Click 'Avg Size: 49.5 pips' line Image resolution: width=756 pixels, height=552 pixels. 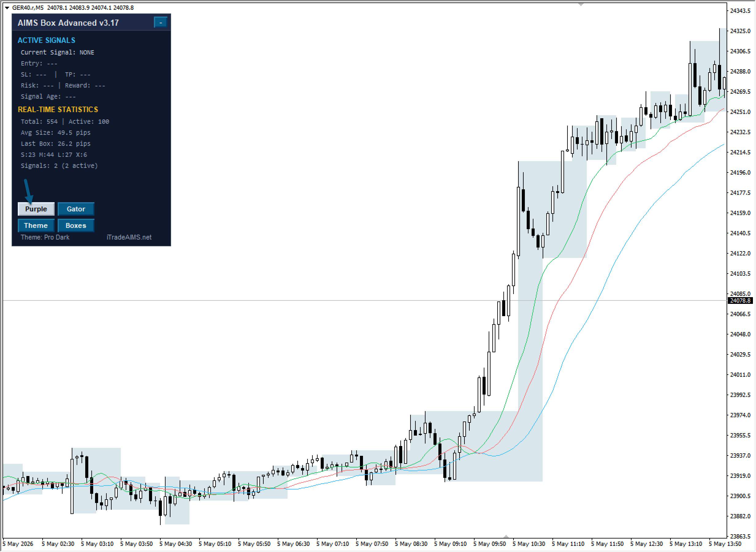pyautogui.click(x=55, y=133)
